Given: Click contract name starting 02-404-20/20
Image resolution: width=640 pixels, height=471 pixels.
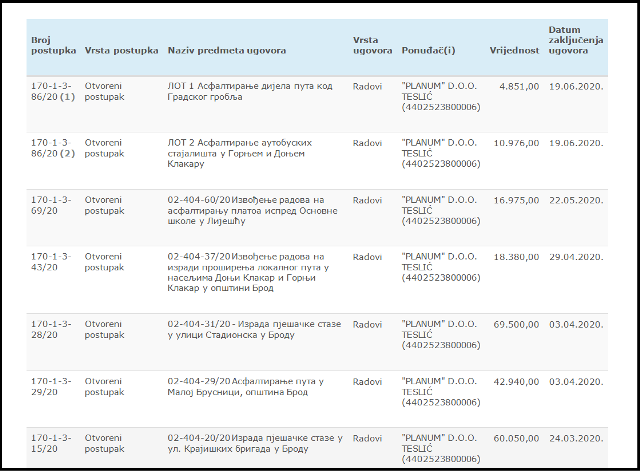Looking at the screenshot, I should 255,443.
